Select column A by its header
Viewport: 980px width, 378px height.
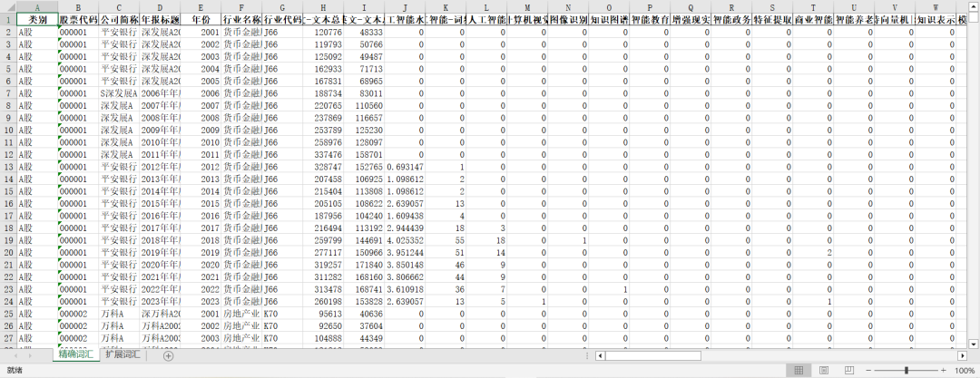(37, 7)
